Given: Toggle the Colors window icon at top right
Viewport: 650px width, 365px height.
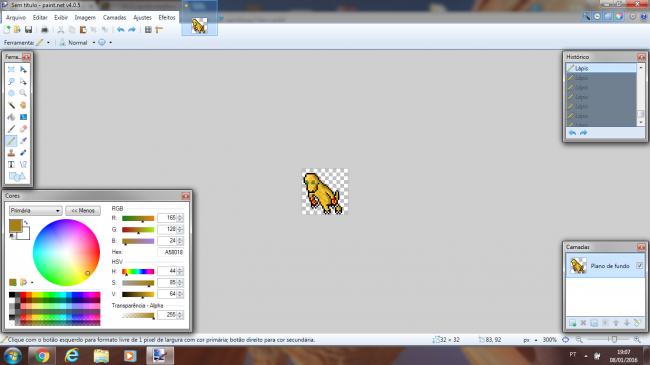Looking at the screenshot, I should (619, 17).
